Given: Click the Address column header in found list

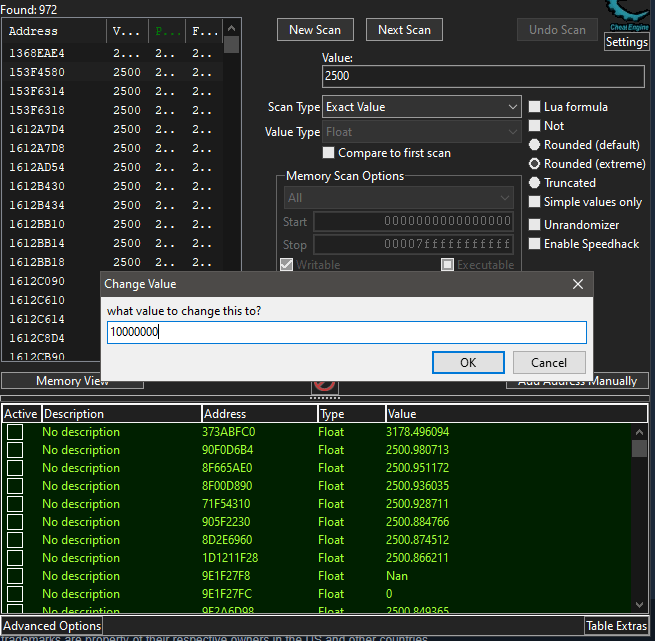Looking at the screenshot, I should coord(54,31).
